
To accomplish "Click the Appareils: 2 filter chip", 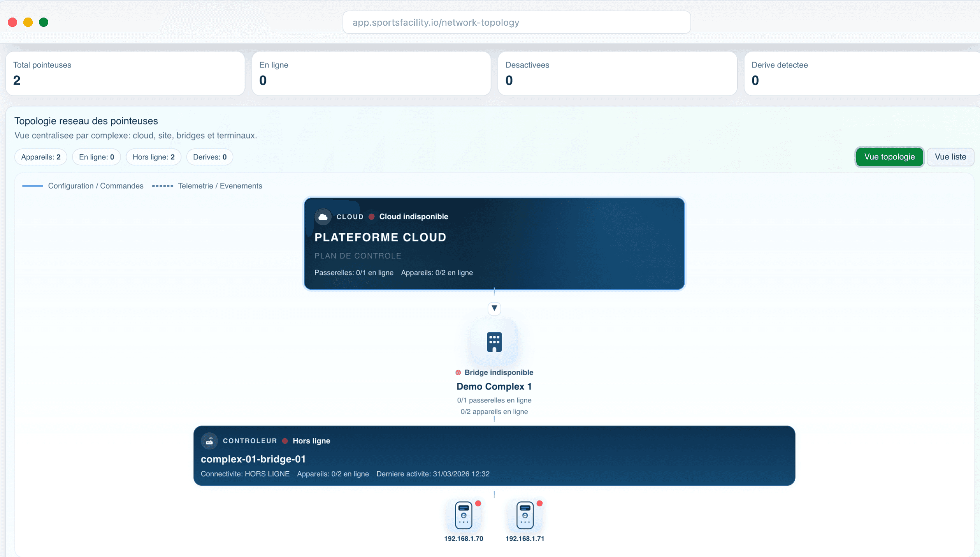I will 40,157.
